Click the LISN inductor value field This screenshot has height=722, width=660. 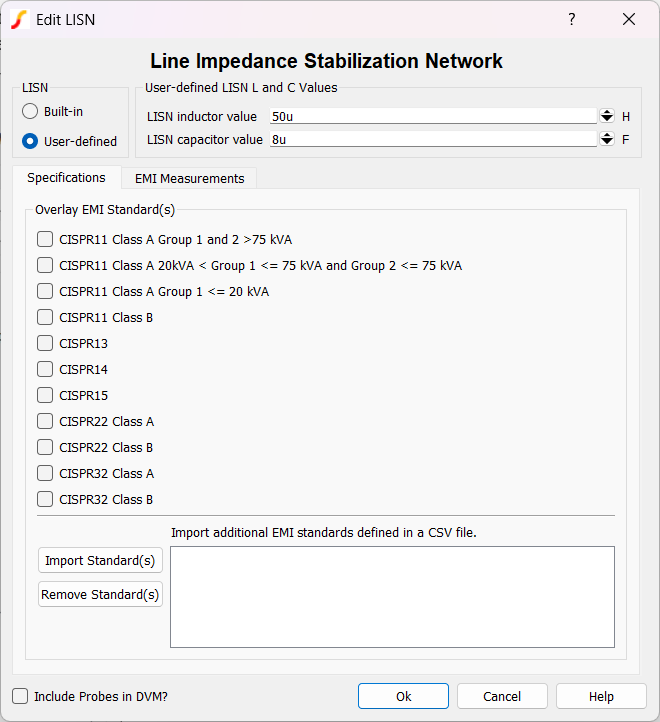[433, 116]
